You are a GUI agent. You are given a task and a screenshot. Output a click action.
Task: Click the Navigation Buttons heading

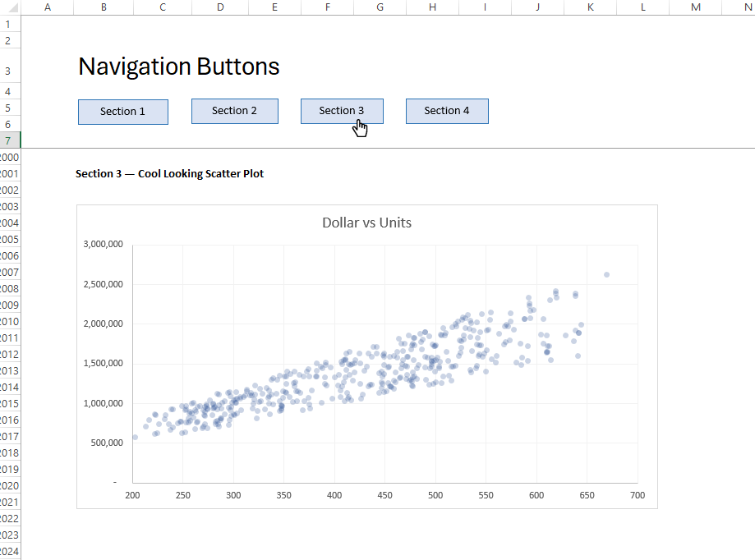[178, 67]
